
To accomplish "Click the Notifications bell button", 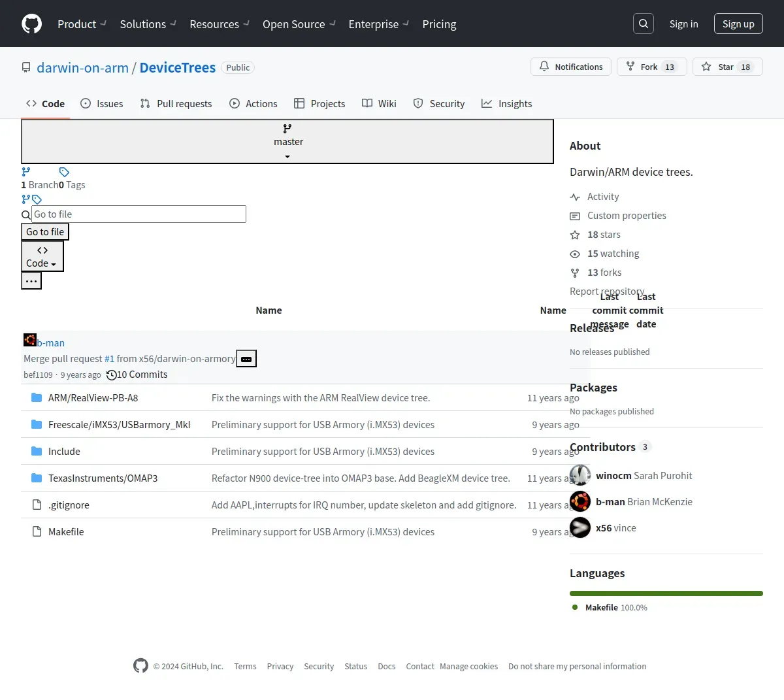I will point(571,67).
